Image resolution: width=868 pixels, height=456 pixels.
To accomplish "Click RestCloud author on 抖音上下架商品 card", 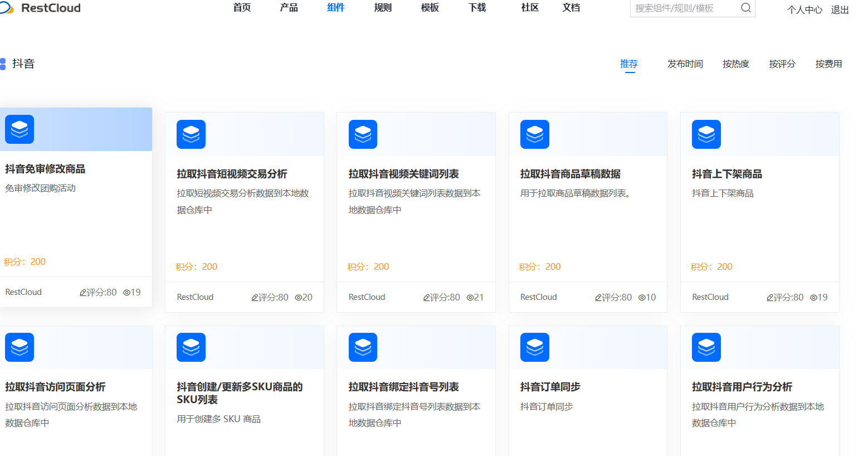I will [710, 297].
